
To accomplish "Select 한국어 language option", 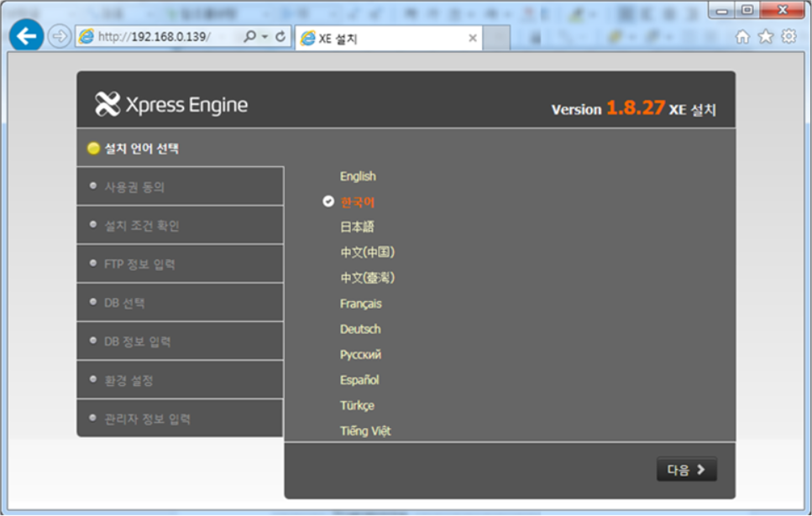I will pyautogui.click(x=358, y=202).
